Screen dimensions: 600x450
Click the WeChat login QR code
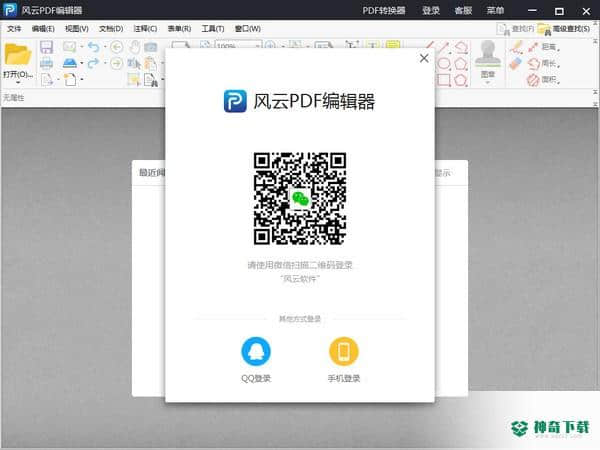pos(300,199)
